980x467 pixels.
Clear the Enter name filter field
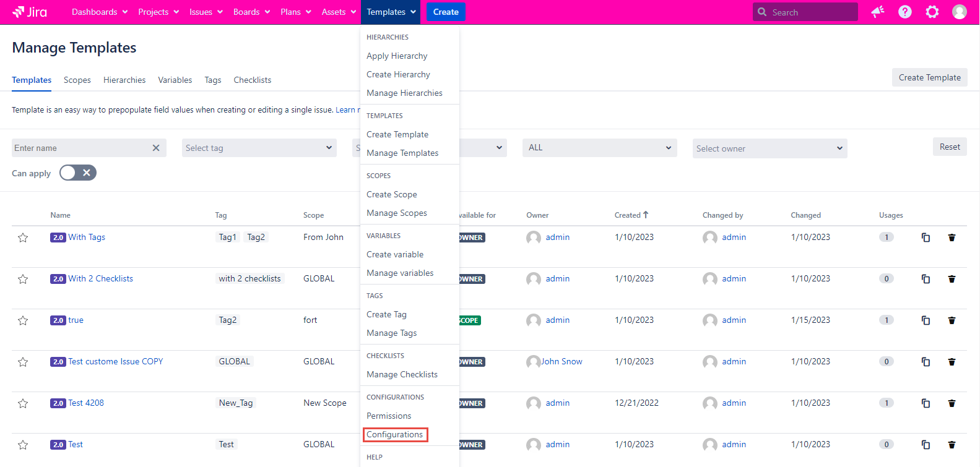pos(156,148)
